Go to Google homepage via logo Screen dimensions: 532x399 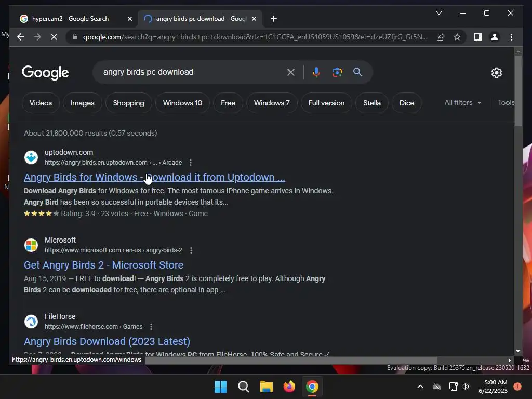pyautogui.click(x=45, y=73)
